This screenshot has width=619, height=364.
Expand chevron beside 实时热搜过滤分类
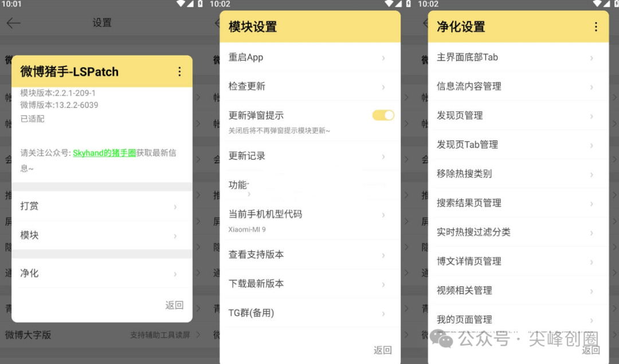[591, 233]
